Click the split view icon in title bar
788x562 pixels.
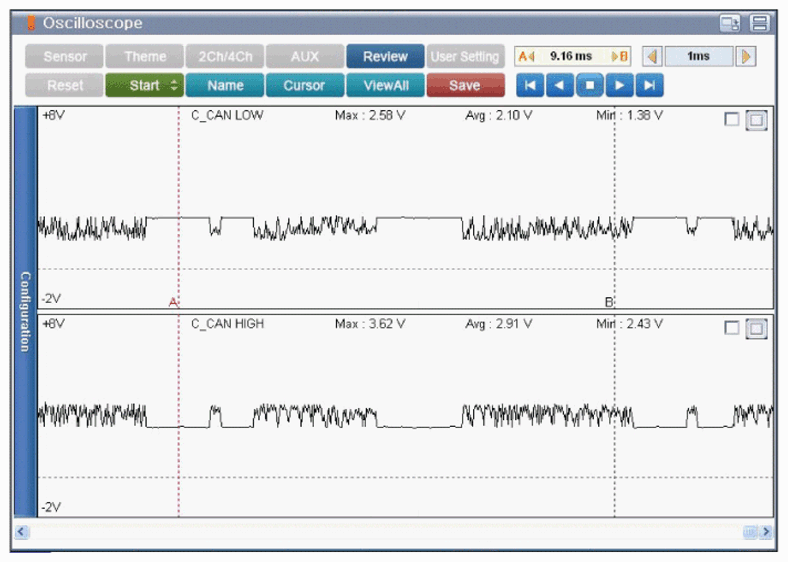[x=759, y=23]
